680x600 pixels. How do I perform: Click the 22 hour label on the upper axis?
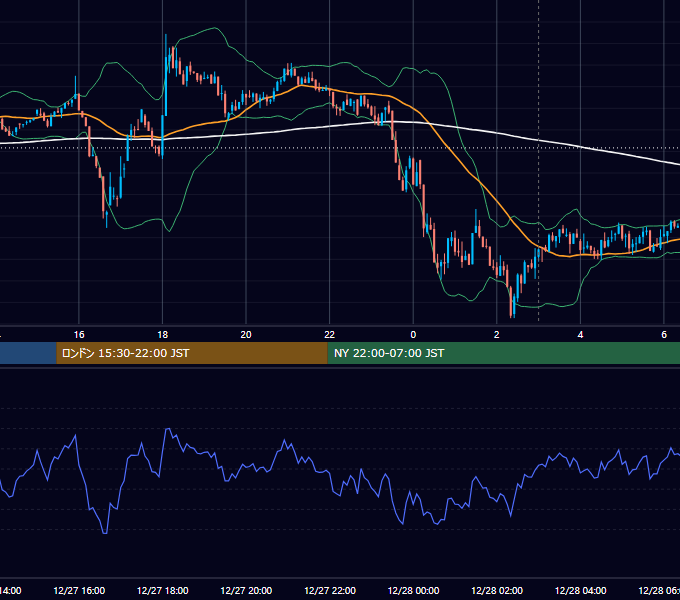pyautogui.click(x=330, y=334)
